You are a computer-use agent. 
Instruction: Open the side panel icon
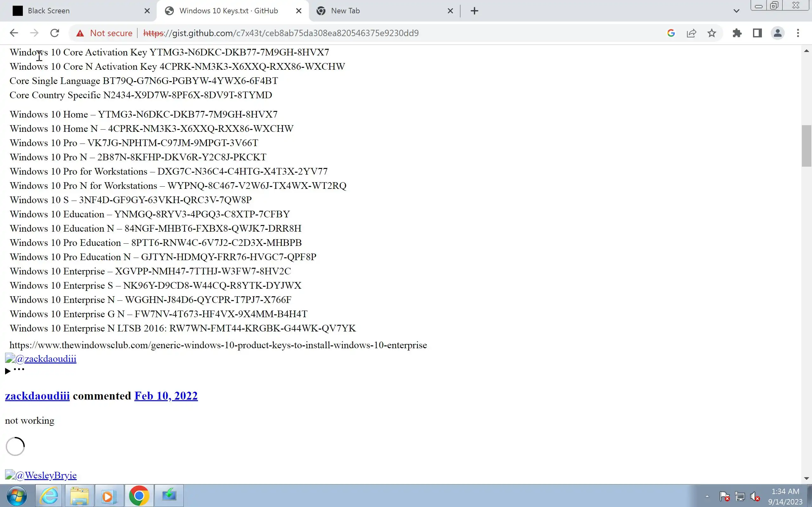click(757, 33)
